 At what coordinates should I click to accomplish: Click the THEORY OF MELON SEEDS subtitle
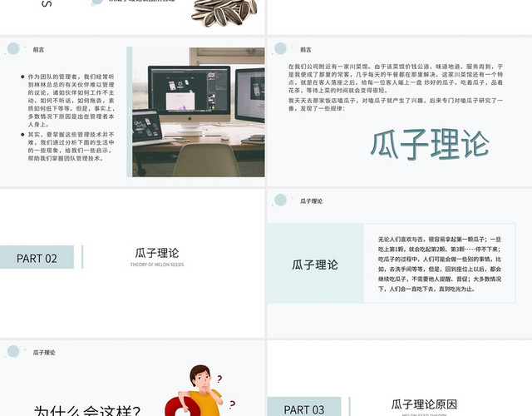(x=157, y=265)
